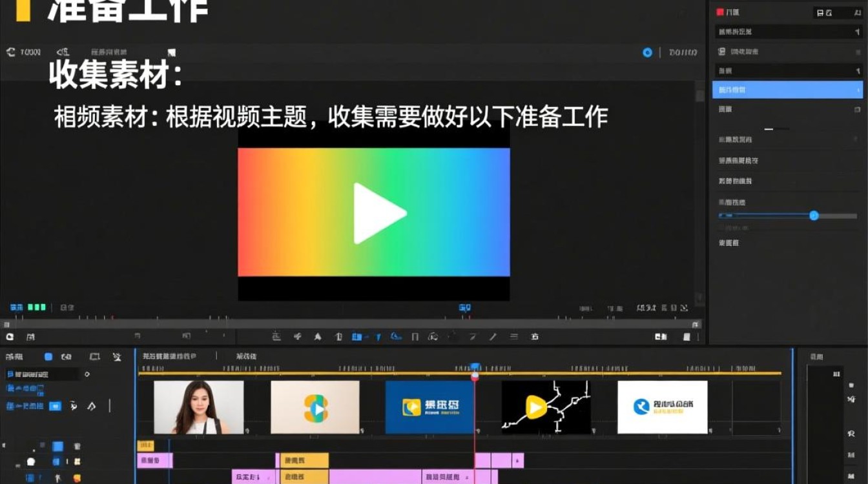Select the diagonal pen line tool in the toolbar
The height and width of the screenshot is (484, 868).
tap(493, 336)
